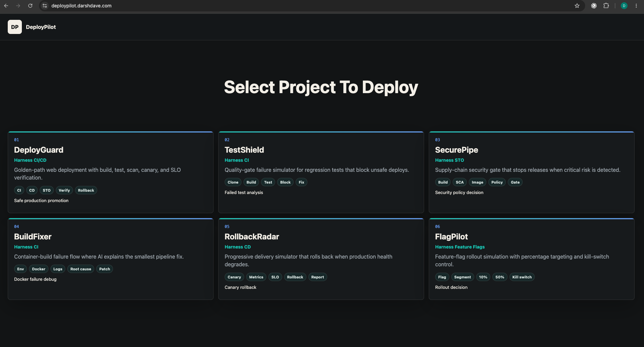The image size is (644, 347).
Task: Open the RollbackRadar project card
Action: tap(321, 259)
